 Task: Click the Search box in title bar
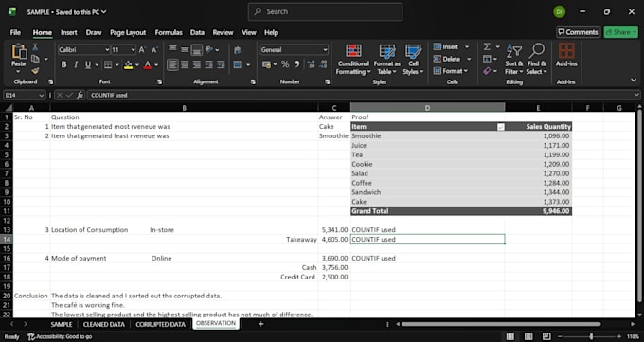point(325,12)
